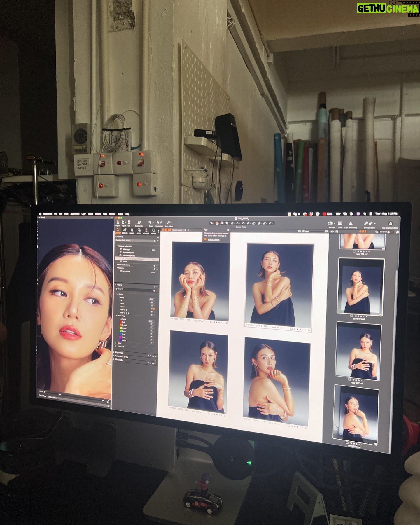The width and height of the screenshot is (420, 525).
Task: Open the Capture One application menu
Action: pos(47,214)
